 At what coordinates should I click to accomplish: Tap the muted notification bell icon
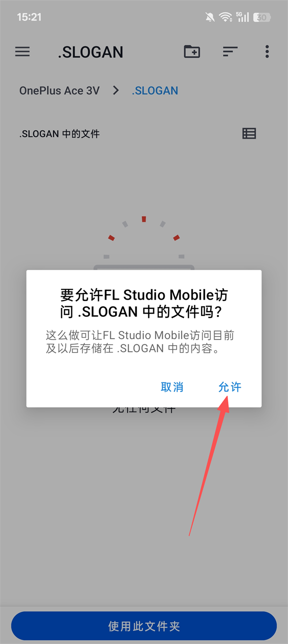[x=210, y=17]
